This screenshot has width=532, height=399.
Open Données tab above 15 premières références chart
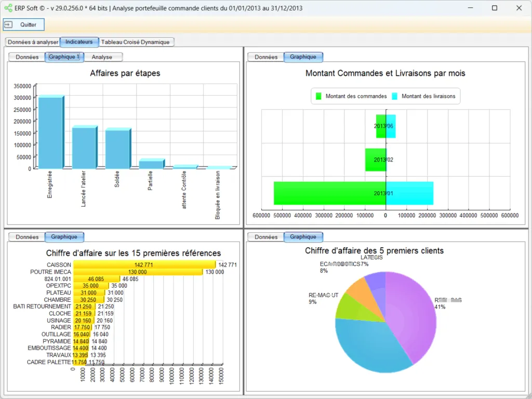pyautogui.click(x=27, y=237)
